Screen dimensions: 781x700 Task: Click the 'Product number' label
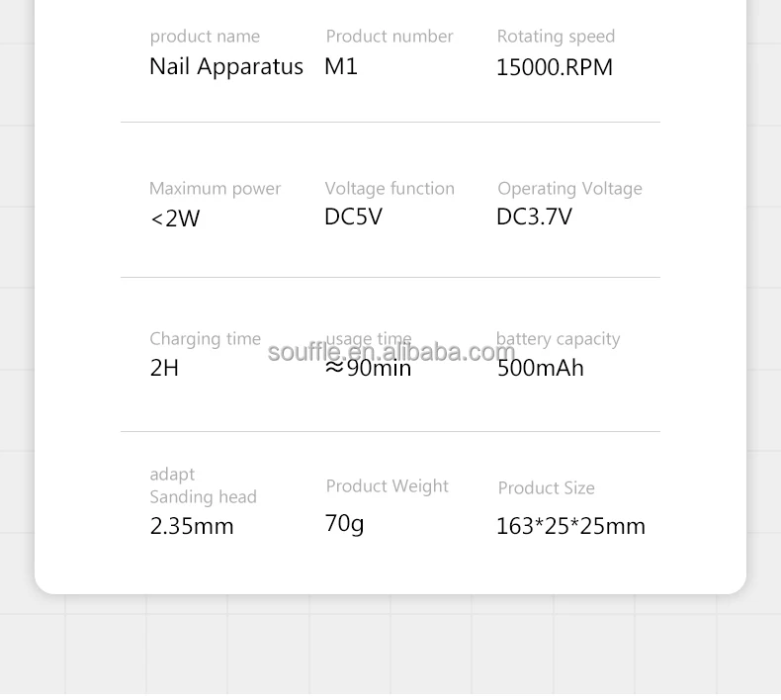[389, 37]
